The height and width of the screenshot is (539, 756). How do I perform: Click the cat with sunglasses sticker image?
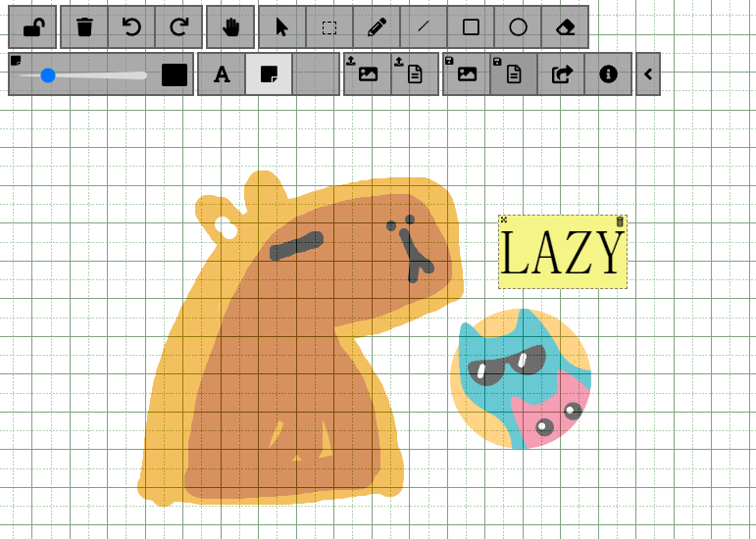coord(521,378)
